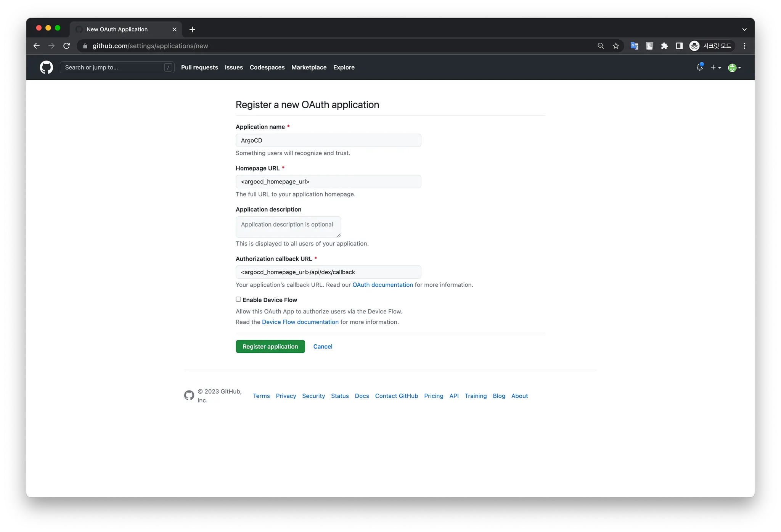Expand the tab search chevron

(x=744, y=29)
